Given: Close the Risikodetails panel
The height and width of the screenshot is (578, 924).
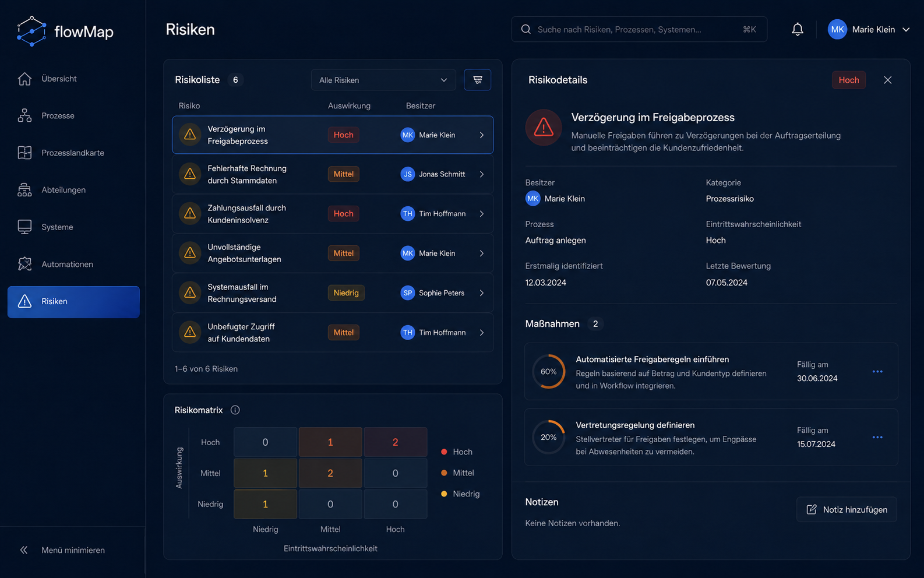Looking at the screenshot, I should (887, 80).
